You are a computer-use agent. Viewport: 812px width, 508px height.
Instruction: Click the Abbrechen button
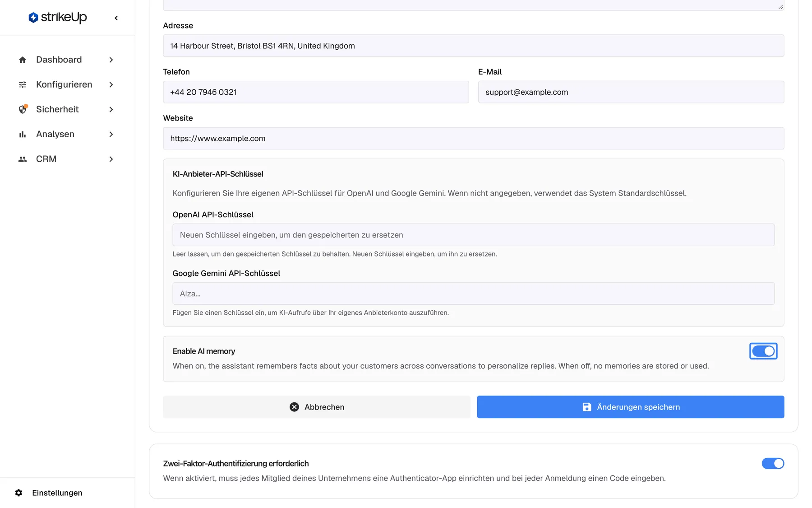[x=316, y=407]
